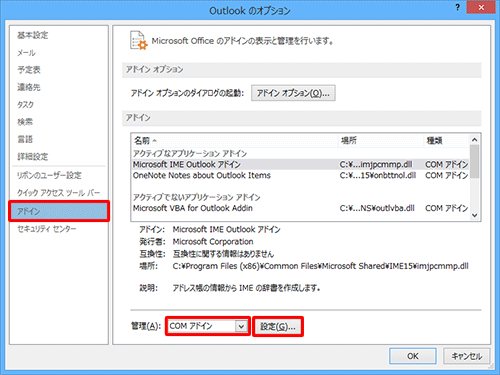Open リボンのユーザー設定

coord(49,175)
